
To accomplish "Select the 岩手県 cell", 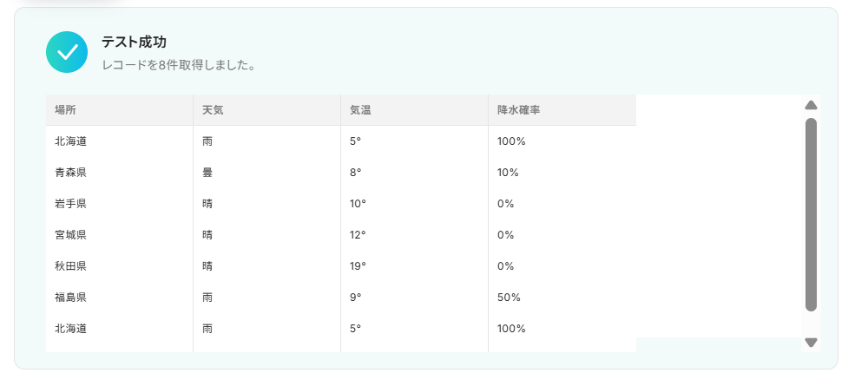I will (x=70, y=204).
